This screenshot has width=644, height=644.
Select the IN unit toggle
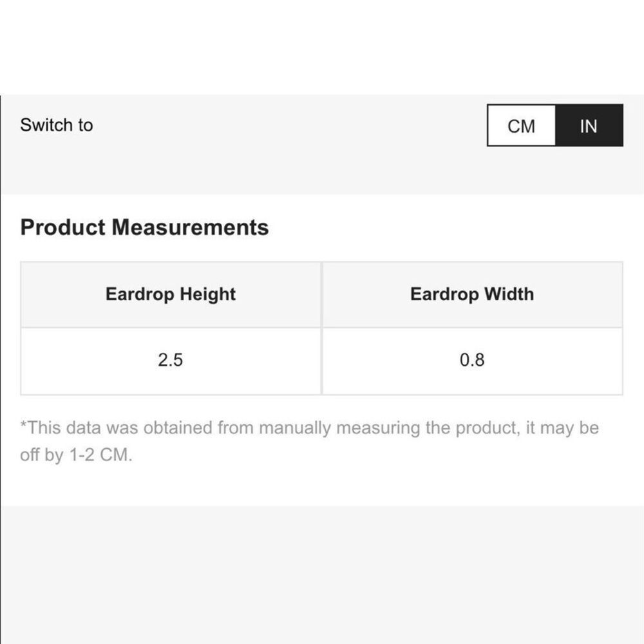[x=589, y=126]
